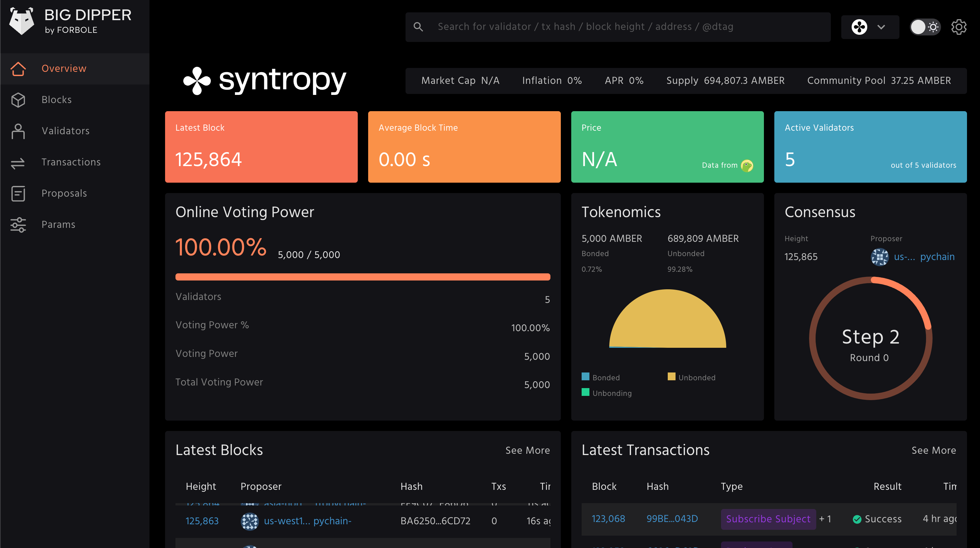
Task: Click the Validators person icon in the sidebar
Action: (18, 131)
